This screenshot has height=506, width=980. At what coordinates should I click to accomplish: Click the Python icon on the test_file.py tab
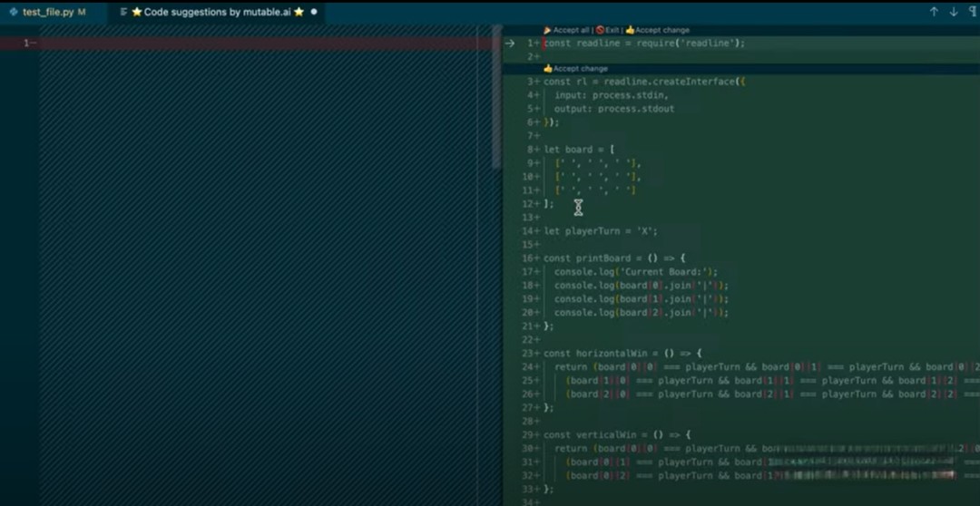point(14,13)
